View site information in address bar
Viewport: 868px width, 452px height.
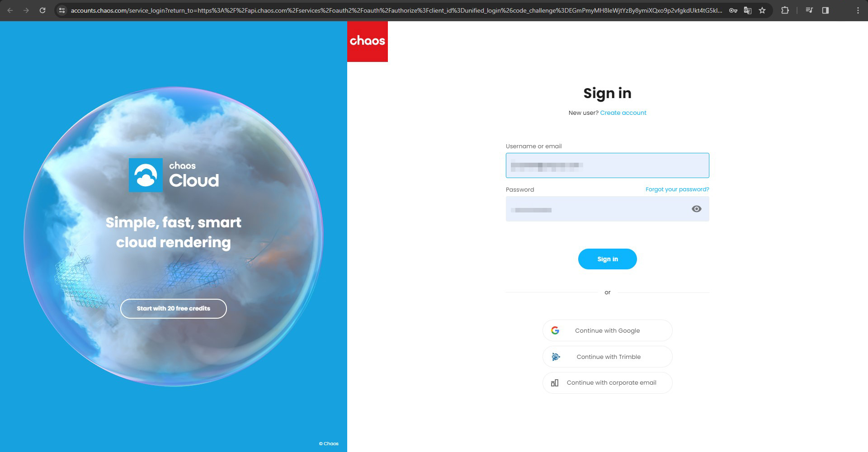(62, 10)
